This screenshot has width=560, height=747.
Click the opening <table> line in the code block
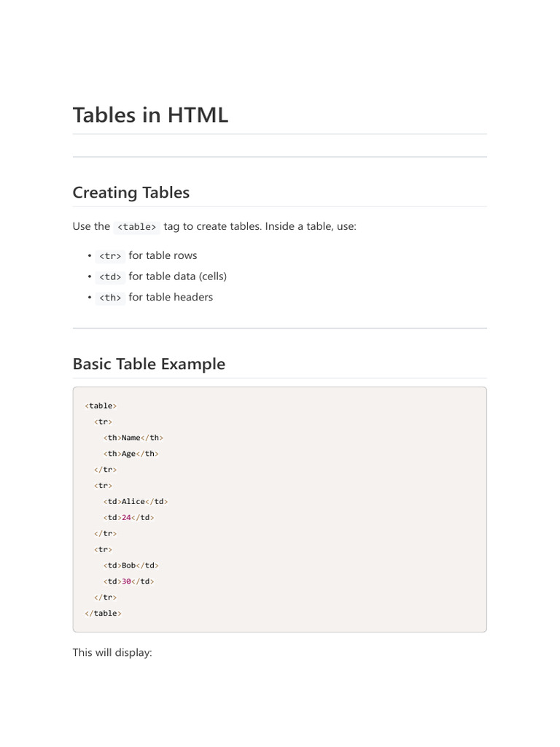click(x=101, y=406)
